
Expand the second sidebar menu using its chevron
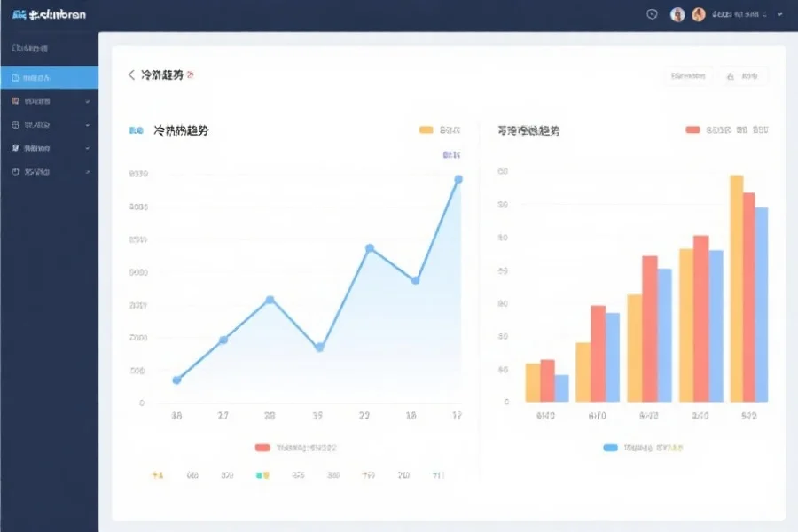(x=87, y=102)
